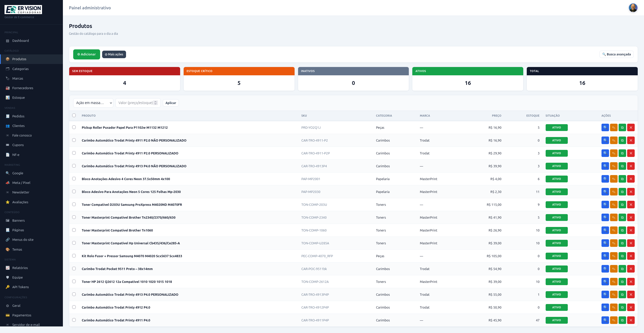Click the Cupons sidebar icon
Screen dimensions: 644x333
click(x=8, y=145)
